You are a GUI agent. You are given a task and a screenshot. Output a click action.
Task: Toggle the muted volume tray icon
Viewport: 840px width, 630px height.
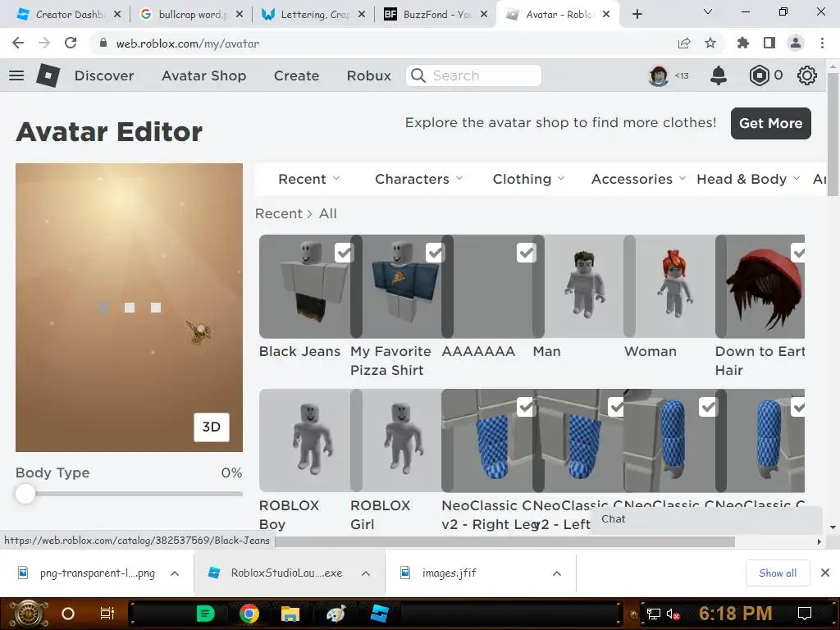click(x=673, y=614)
